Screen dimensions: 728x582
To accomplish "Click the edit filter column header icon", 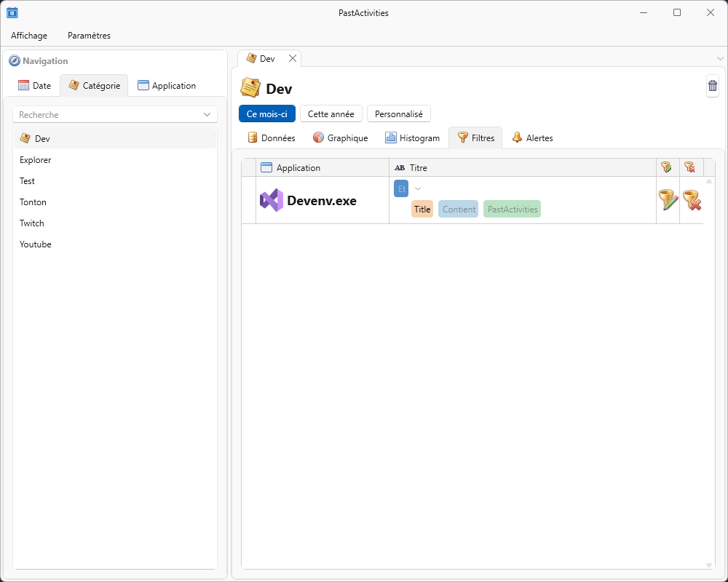I will 666,167.
